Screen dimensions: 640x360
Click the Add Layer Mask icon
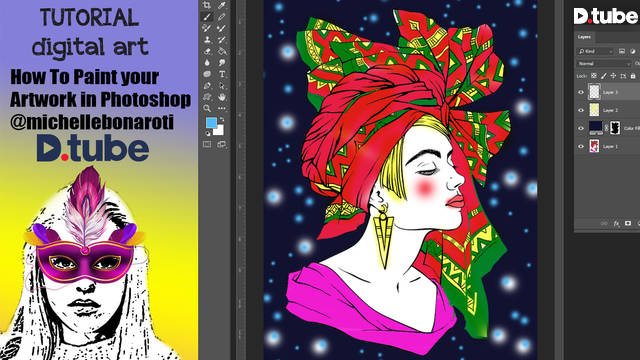pos(628,223)
